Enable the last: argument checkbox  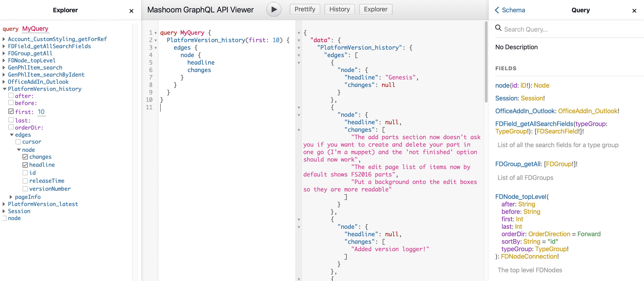[x=11, y=120]
